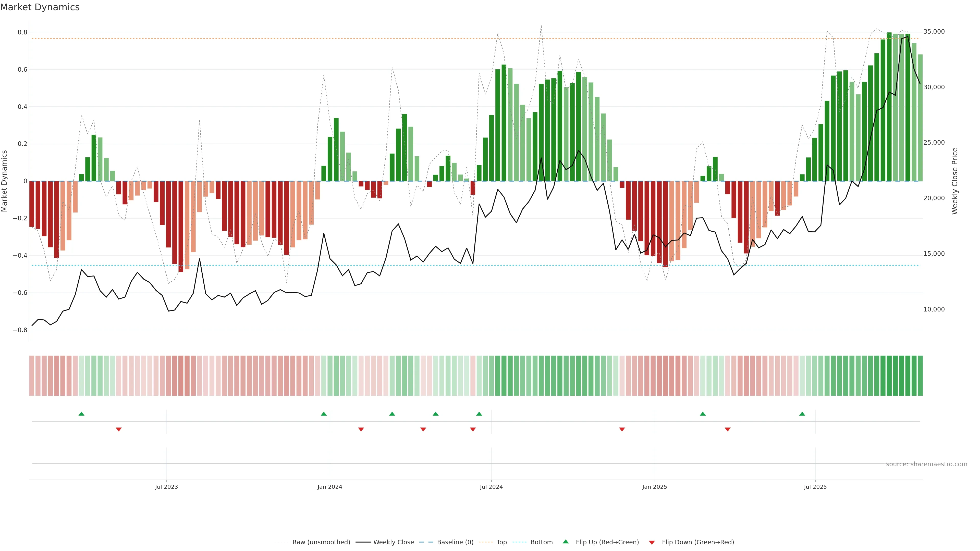980x551 pixels.
Task: Click red Flip Down triangle icon in legend
Action: click(x=652, y=542)
